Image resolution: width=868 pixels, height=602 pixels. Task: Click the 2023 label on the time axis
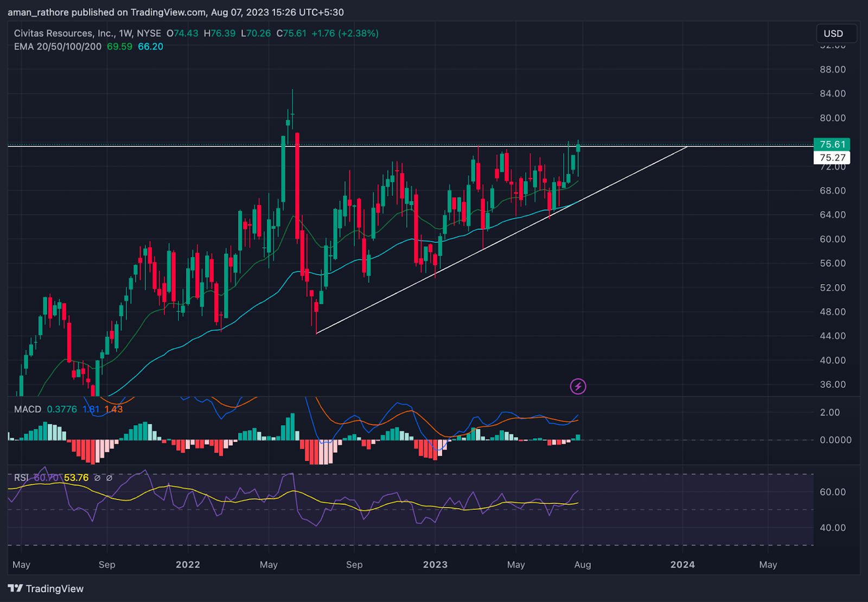(435, 565)
